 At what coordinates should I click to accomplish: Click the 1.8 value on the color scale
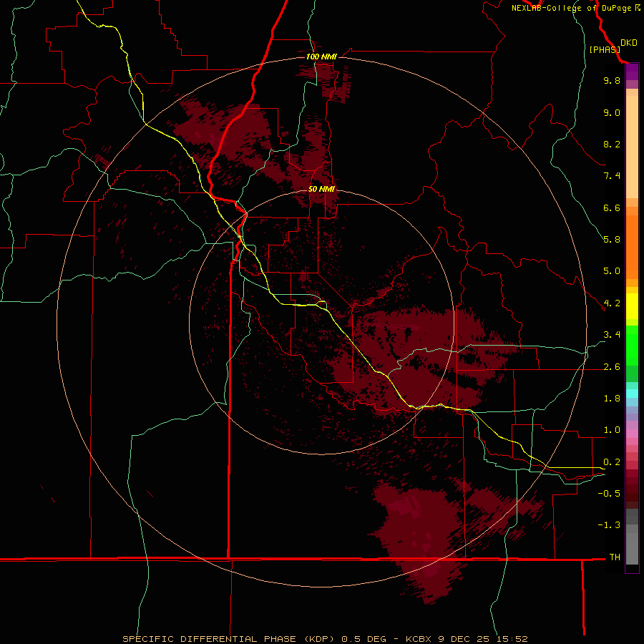tap(612, 399)
